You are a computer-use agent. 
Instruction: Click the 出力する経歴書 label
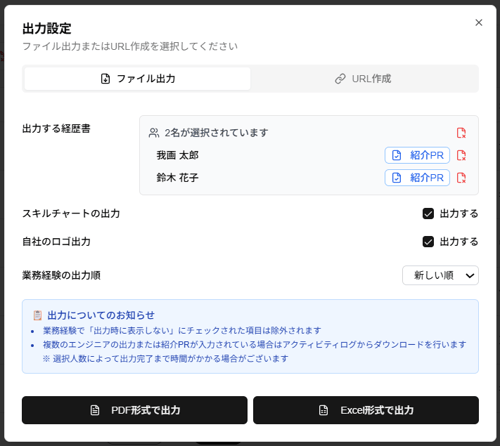click(56, 129)
